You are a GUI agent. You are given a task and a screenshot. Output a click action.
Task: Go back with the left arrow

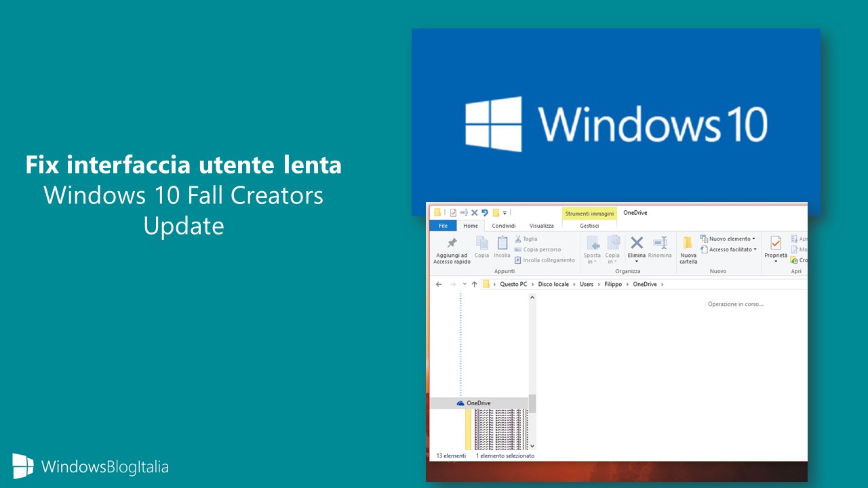(439, 284)
